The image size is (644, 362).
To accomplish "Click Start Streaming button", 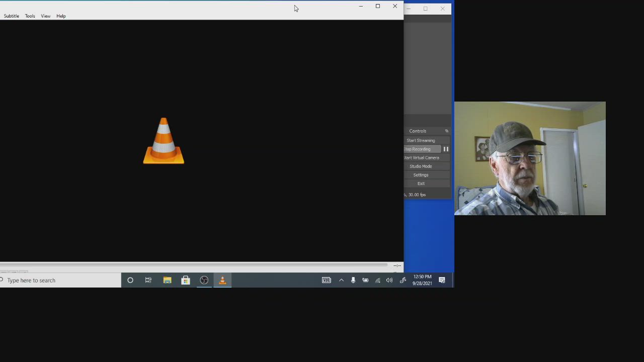I will click(x=421, y=141).
